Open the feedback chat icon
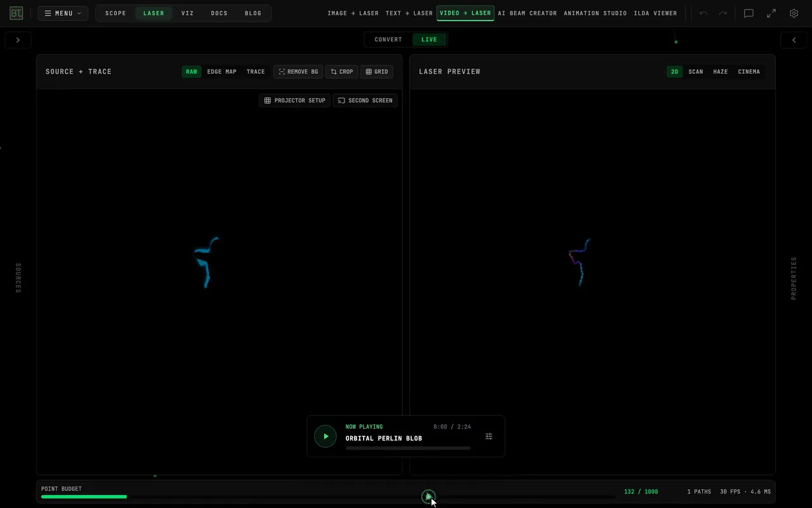 point(749,13)
